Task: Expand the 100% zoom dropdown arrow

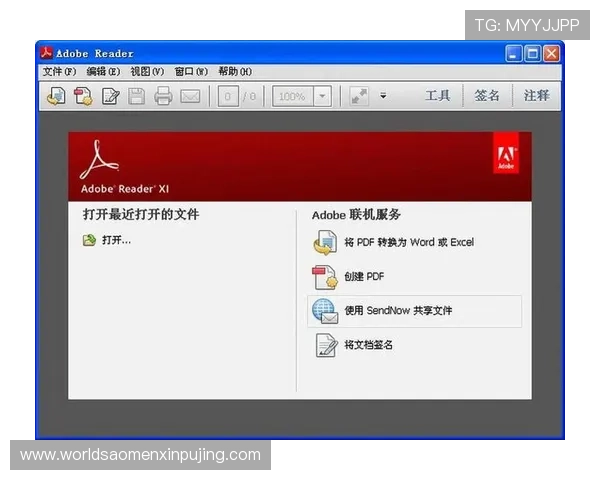Action: [323, 96]
